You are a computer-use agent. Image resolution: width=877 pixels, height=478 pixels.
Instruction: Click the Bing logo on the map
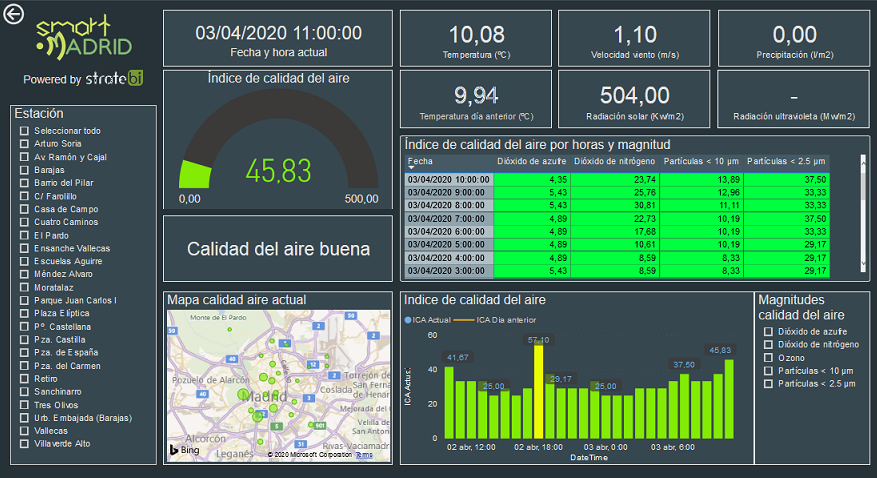[183, 451]
